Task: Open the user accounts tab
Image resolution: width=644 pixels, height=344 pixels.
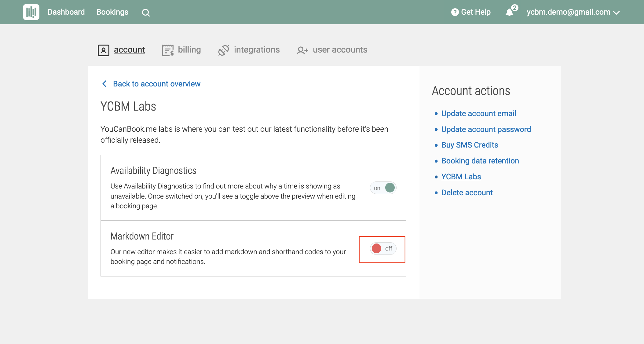Action: pos(340,50)
